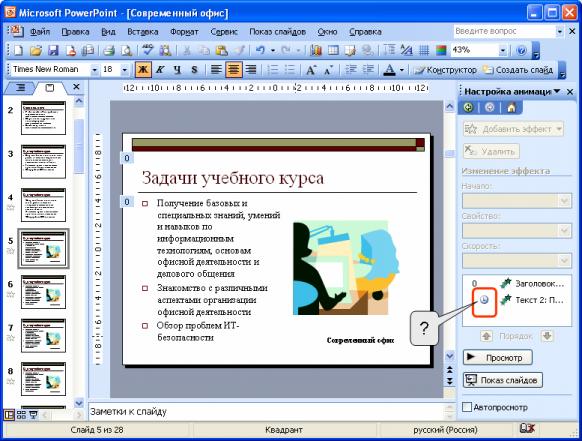This screenshot has height=441, width=582.
Task: Run the spelling check (ABC checkmark) icon
Action: pyautogui.click(x=148, y=50)
